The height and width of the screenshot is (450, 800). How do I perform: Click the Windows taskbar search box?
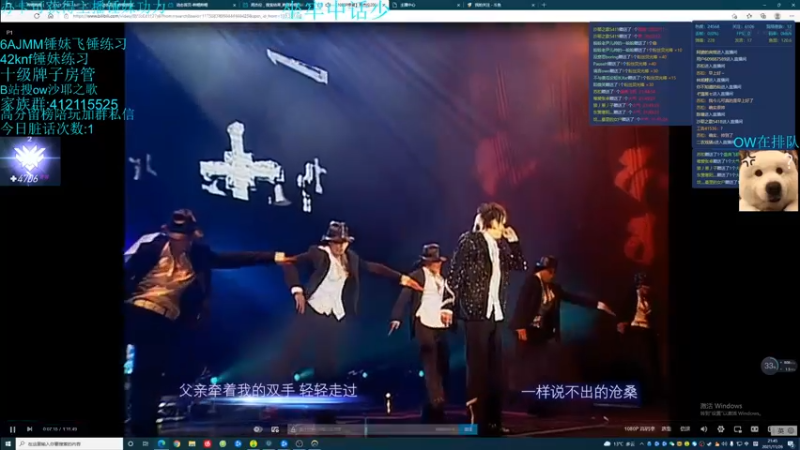click(x=69, y=444)
